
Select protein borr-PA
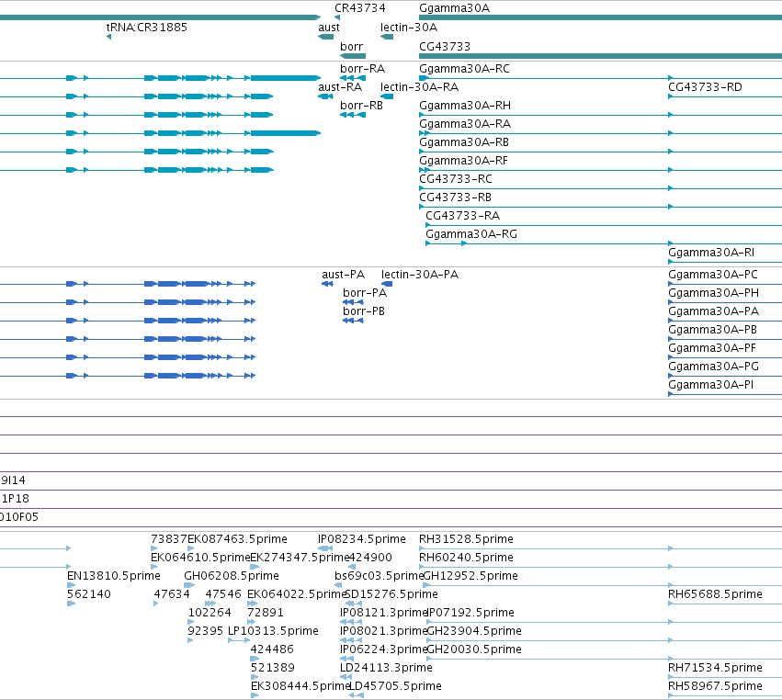(x=365, y=293)
